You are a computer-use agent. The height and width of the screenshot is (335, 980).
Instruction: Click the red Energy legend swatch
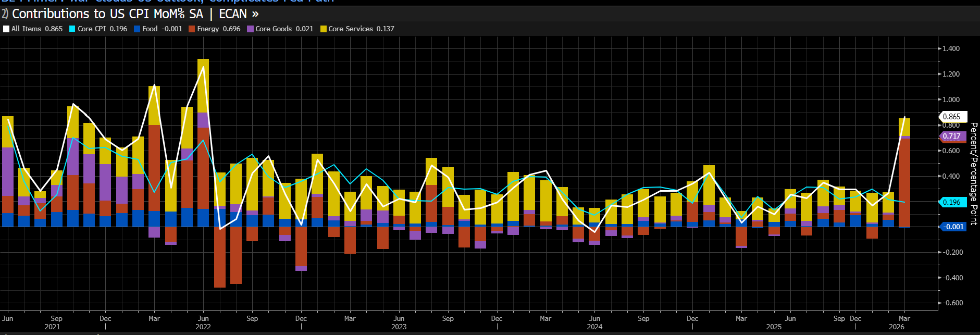(x=192, y=29)
